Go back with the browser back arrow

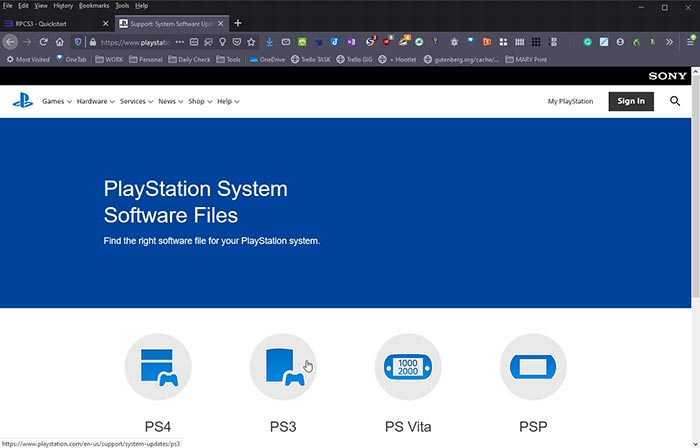tap(10, 42)
